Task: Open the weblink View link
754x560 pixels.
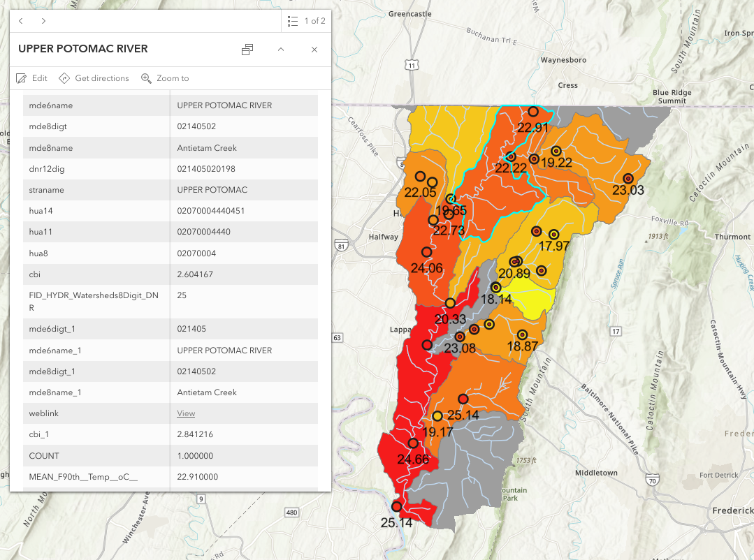Action: click(x=186, y=413)
